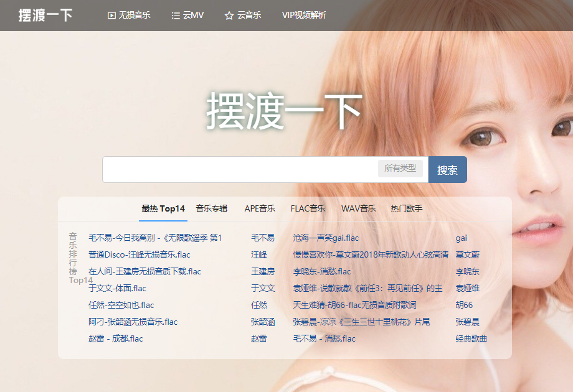The height and width of the screenshot is (392, 573).
Task: Switch to the 音乐专辑 tab
Action: (212, 209)
